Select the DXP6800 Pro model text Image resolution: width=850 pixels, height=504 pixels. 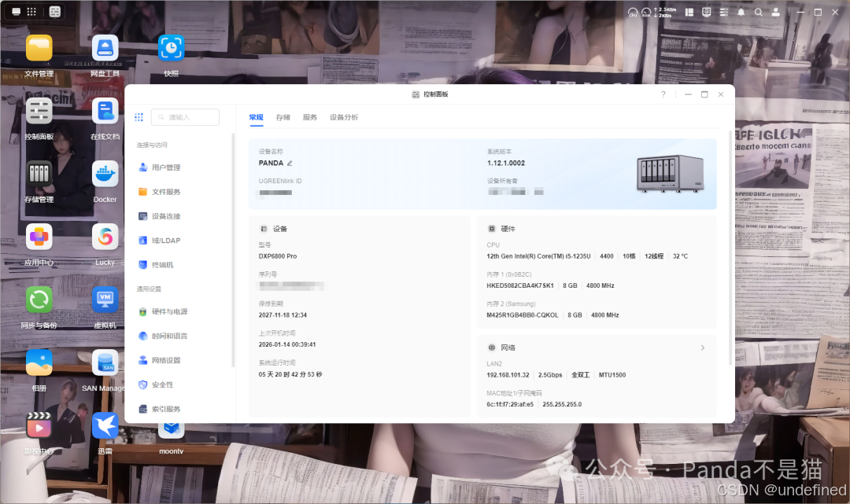pyautogui.click(x=278, y=256)
